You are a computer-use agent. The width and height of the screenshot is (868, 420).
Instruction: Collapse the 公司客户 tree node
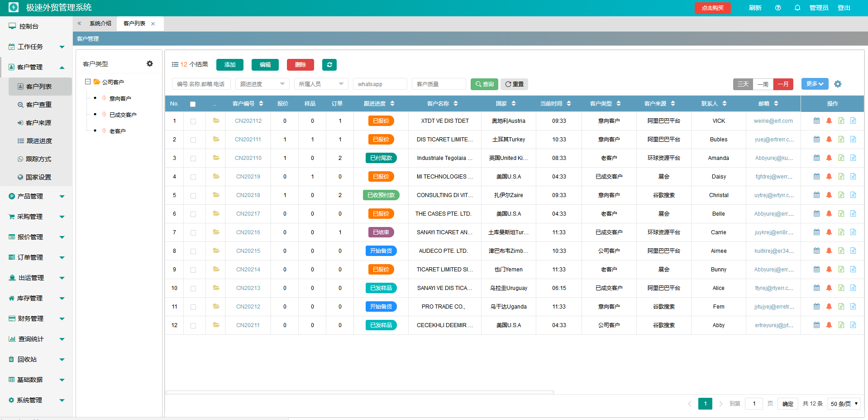coord(88,82)
